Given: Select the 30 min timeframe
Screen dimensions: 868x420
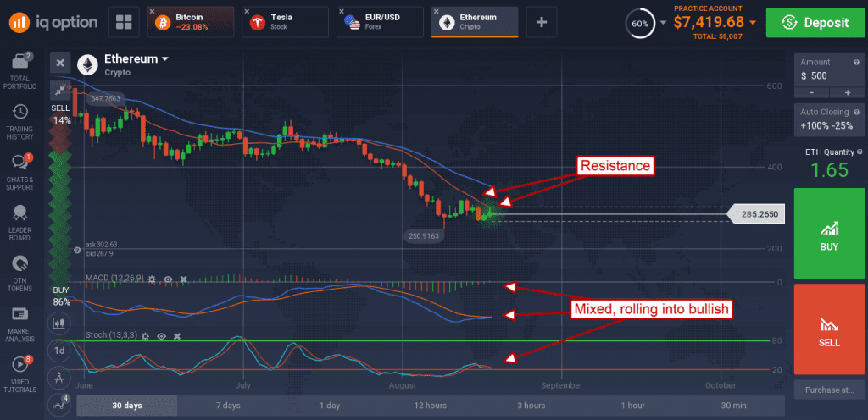Looking at the screenshot, I should pyautogui.click(x=734, y=406).
